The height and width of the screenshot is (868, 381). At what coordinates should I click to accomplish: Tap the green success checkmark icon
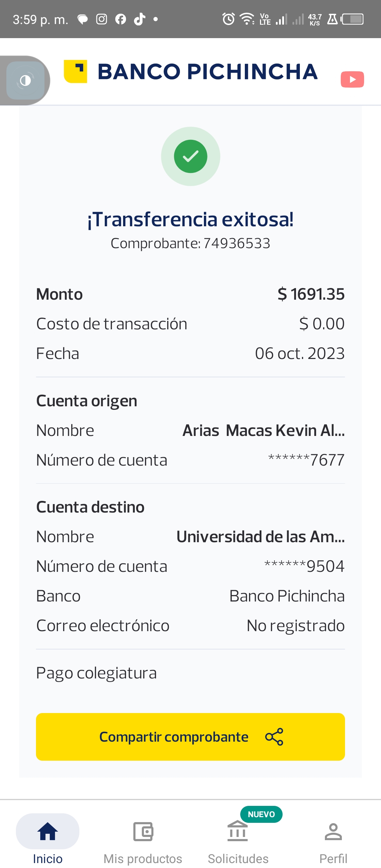pyautogui.click(x=190, y=156)
